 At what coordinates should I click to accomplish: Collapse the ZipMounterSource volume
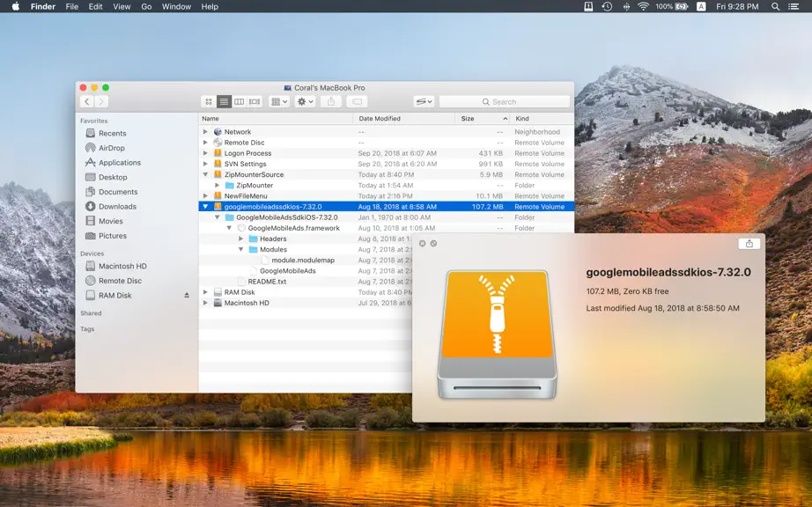205,174
